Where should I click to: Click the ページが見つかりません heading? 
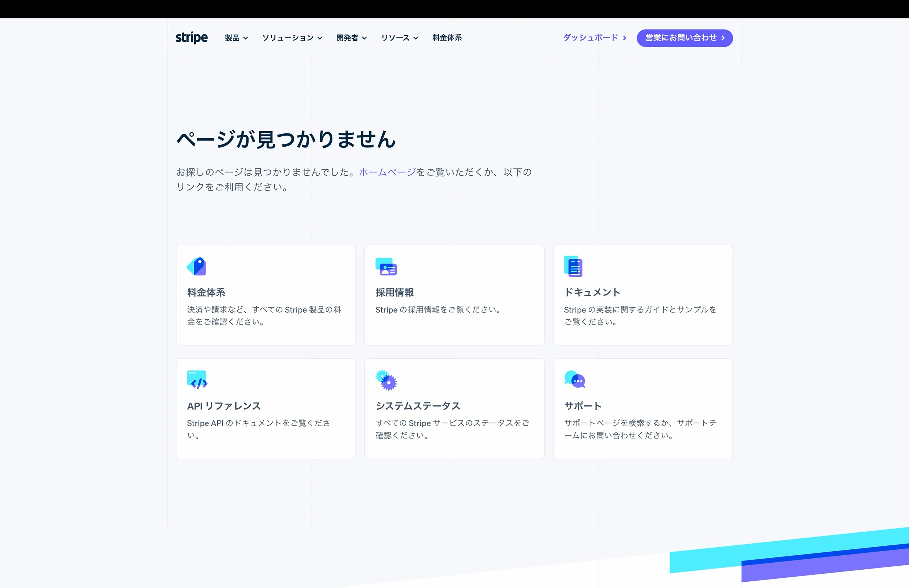coord(286,139)
